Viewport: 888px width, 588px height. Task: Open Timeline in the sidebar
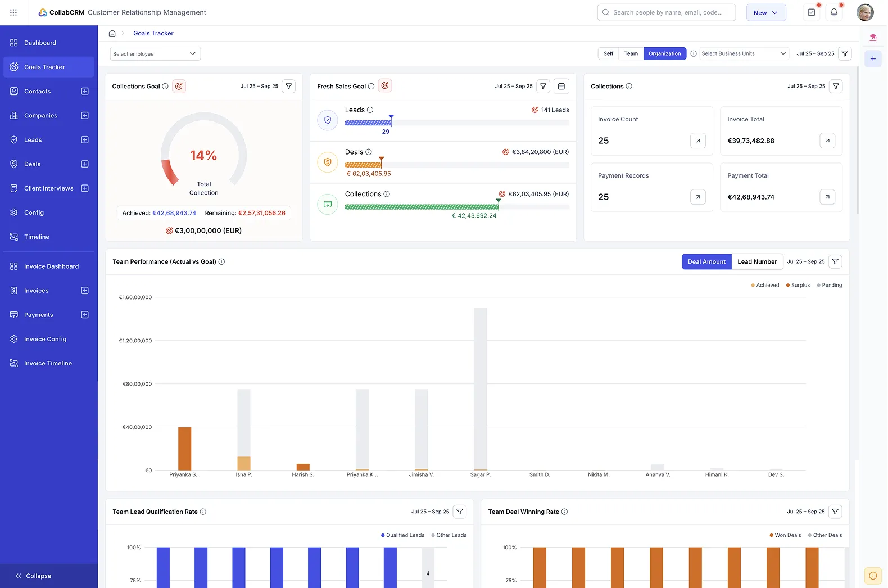[37, 237]
